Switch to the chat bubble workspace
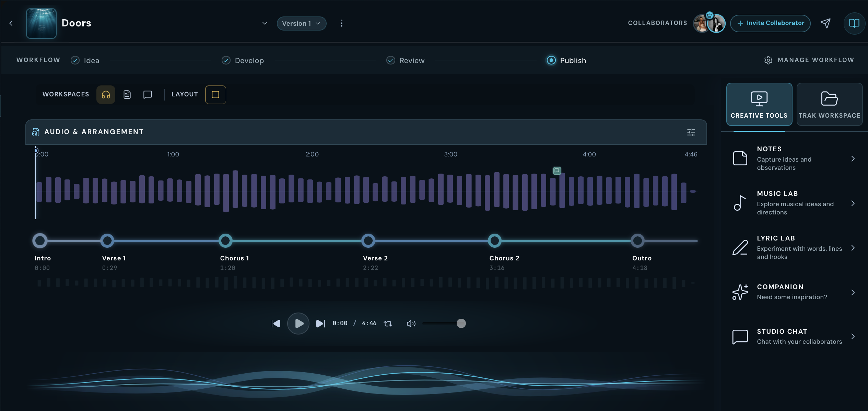This screenshot has height=411, width=868. point(148,95)
